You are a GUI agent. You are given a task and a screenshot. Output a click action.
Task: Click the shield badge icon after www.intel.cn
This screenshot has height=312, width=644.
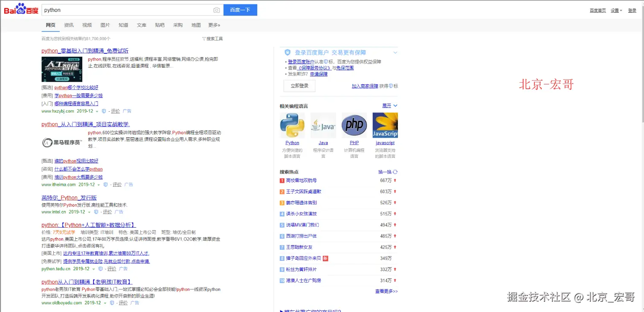(x=96, y=212)
